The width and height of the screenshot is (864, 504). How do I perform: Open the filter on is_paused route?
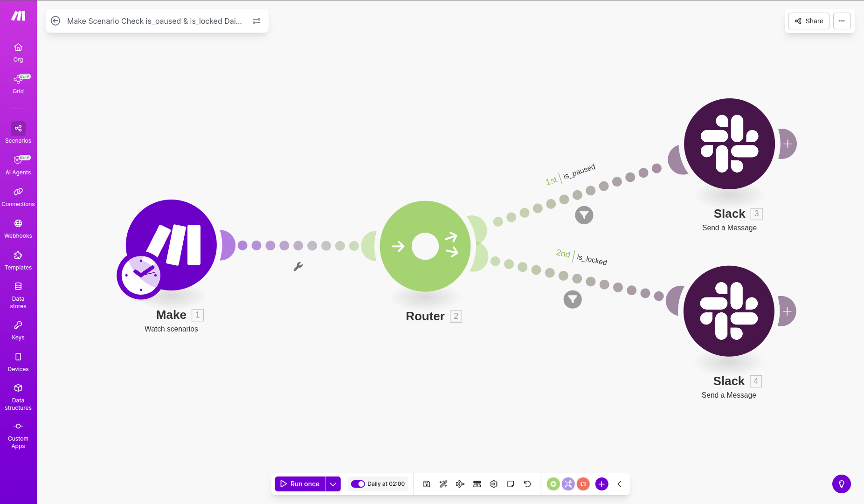[584, 215]
